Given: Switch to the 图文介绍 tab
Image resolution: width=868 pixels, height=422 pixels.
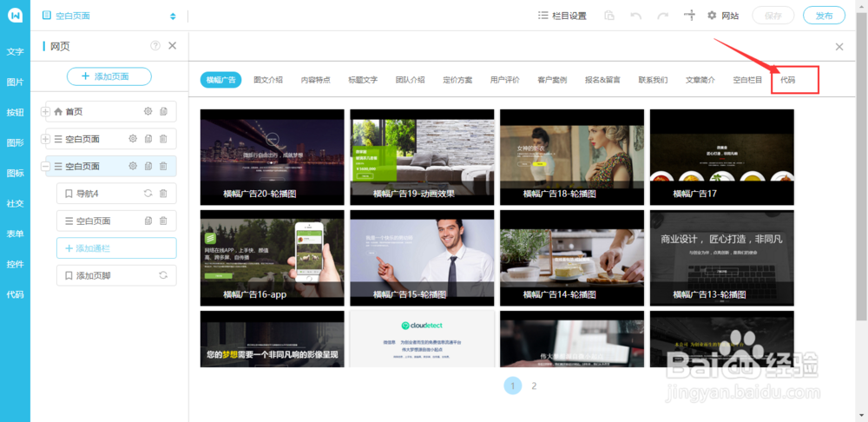Looking at the screenshot, I should [268, 80].
